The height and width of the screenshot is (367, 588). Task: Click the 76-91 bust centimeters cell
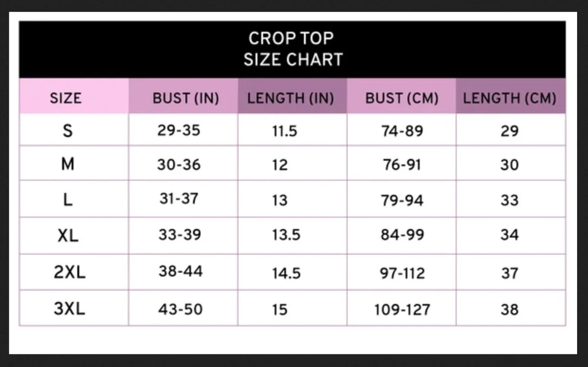(x=402, y=164)
